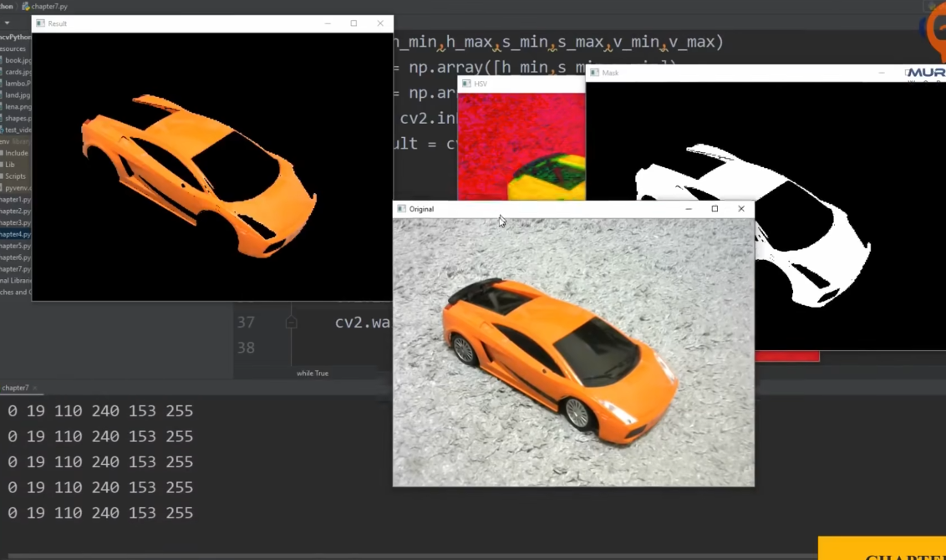Select highlighted chapter4.py in project tree
The image size is (946, 560).
point(16,234)
